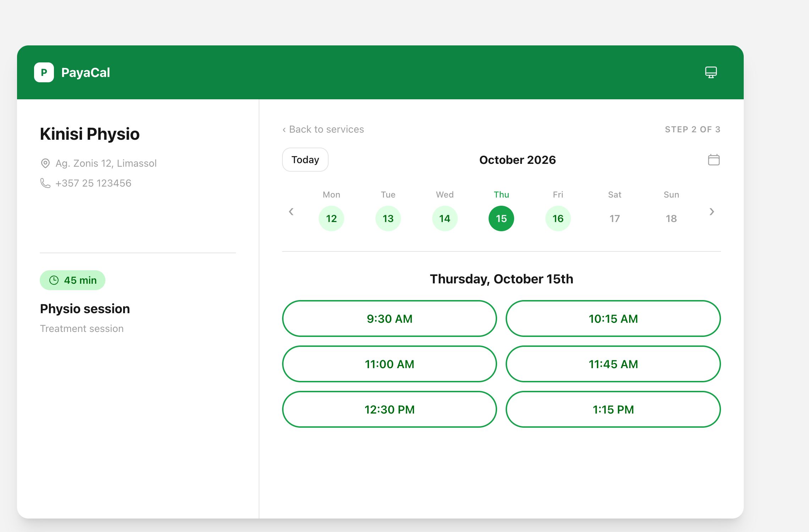Viewport: 809px width, 532px height.
Task: Choose the 11:45 AM time slot
Action: point(613,364)
